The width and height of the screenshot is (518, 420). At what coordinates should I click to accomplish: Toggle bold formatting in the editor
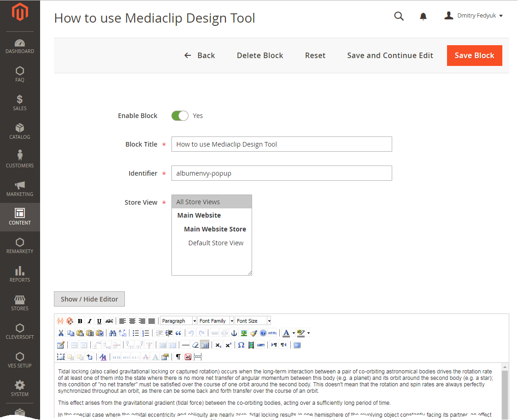click(80, 321)
